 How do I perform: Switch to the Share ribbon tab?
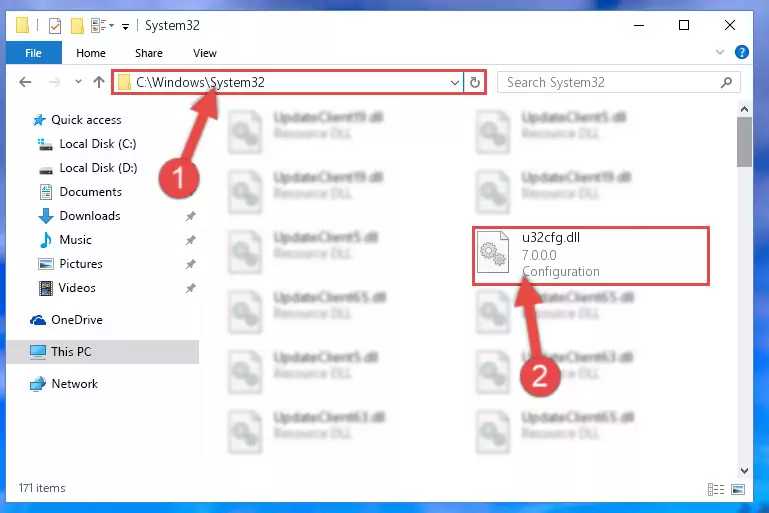149,53
